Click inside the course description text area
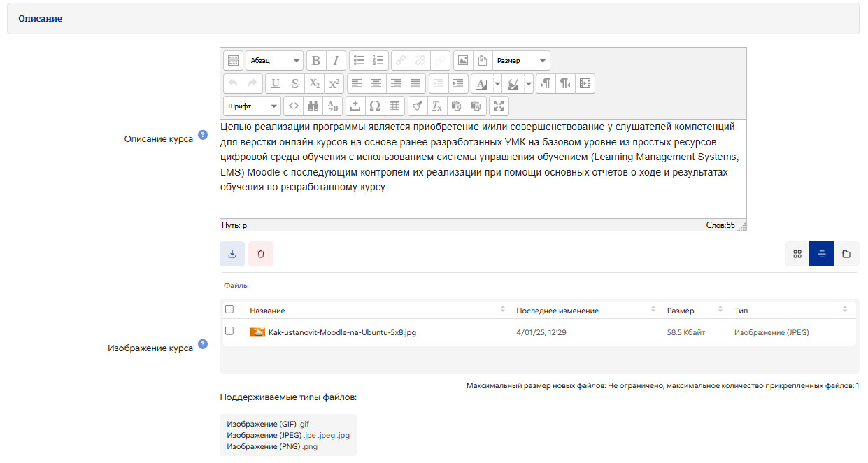 click(x=483, y=169)
